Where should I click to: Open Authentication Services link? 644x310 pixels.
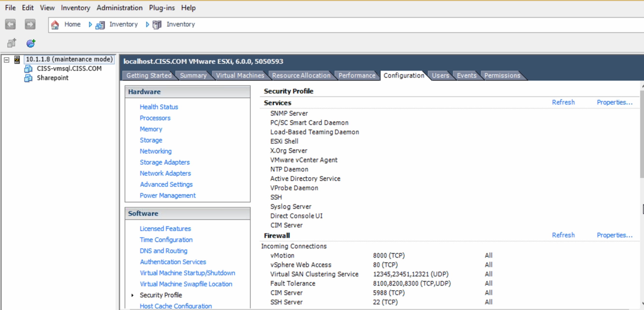point(173,262)
